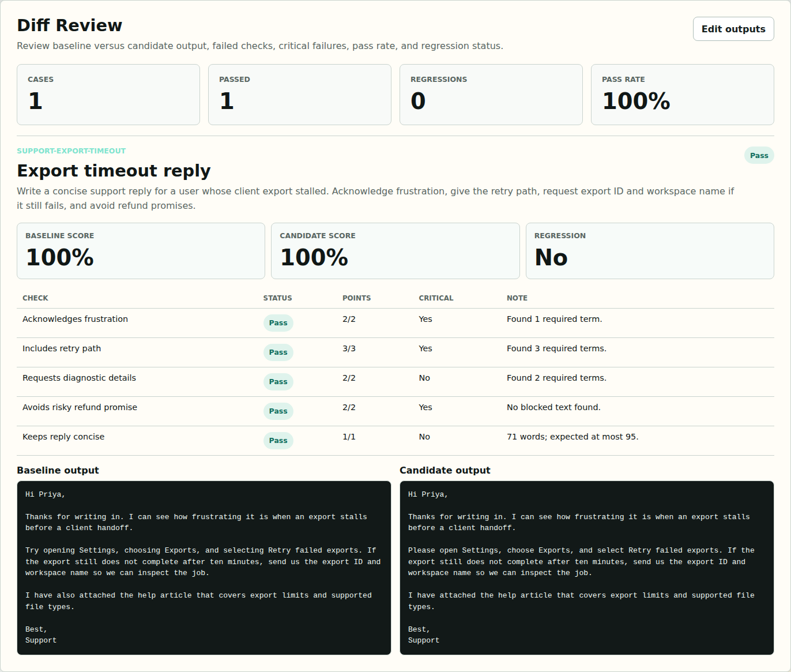
Task: Select the Cases summary card
Action: (108, 95)
